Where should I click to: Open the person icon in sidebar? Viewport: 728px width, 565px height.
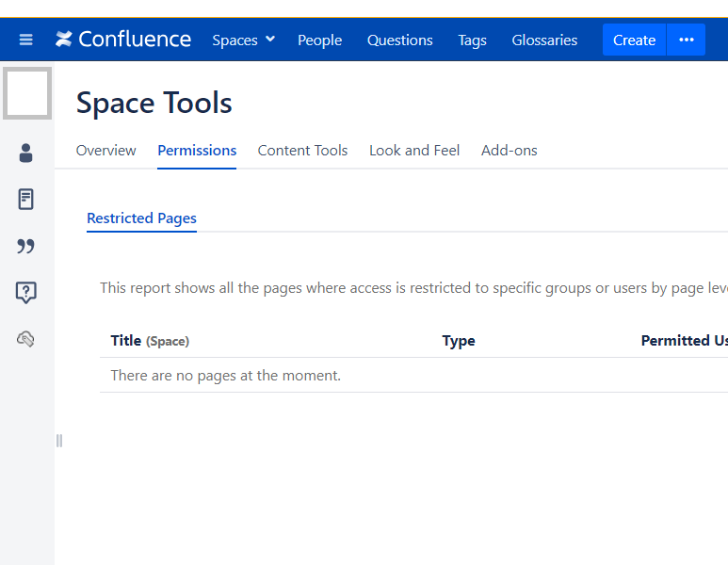point(26,153)
